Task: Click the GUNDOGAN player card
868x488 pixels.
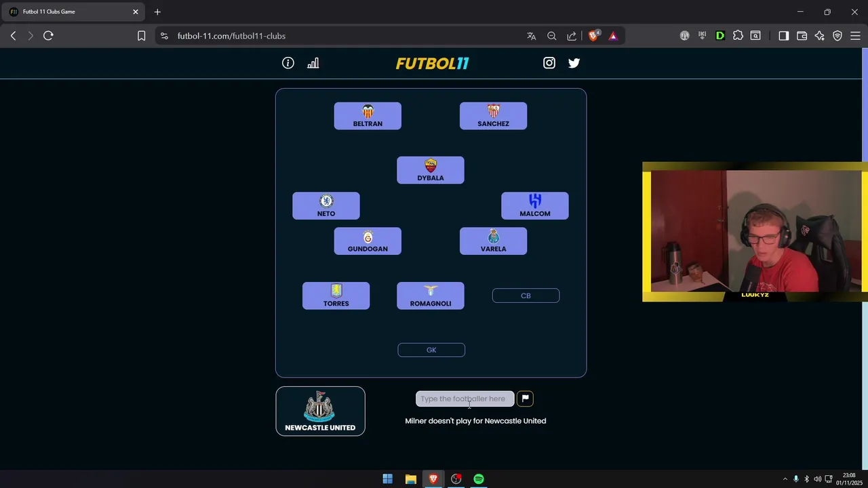Action: pyautogui.click(x=368, y=241)
